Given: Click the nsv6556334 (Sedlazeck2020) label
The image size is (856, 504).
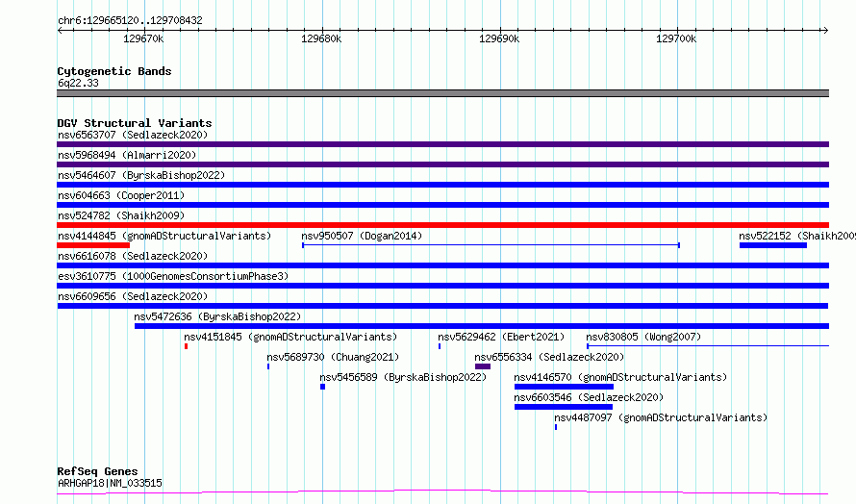Looking at the screenshot, I should (x=549, y=357).
